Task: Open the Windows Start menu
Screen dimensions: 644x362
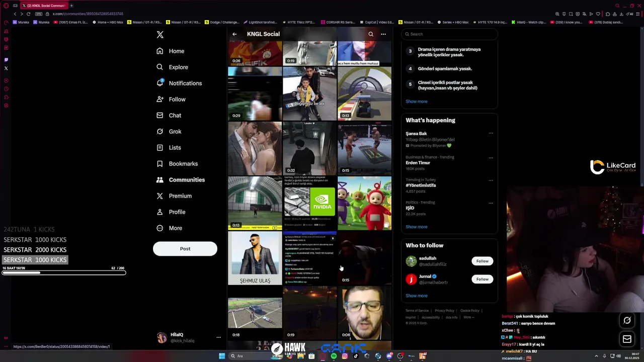Action: (x=222, y=356)
